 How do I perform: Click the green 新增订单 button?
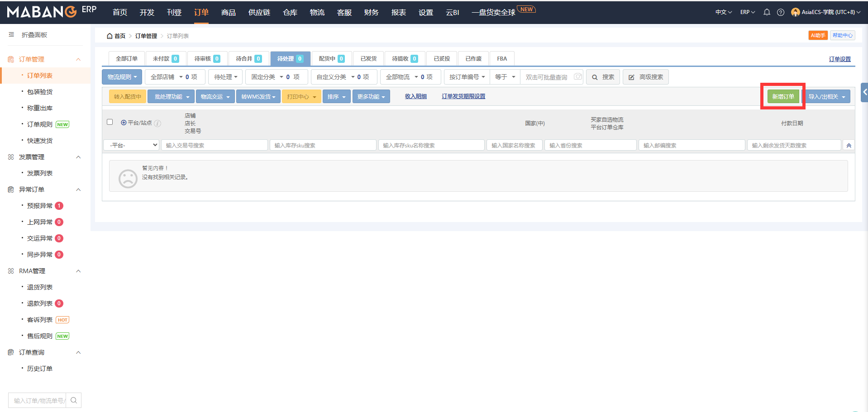[x=783, y=96]
